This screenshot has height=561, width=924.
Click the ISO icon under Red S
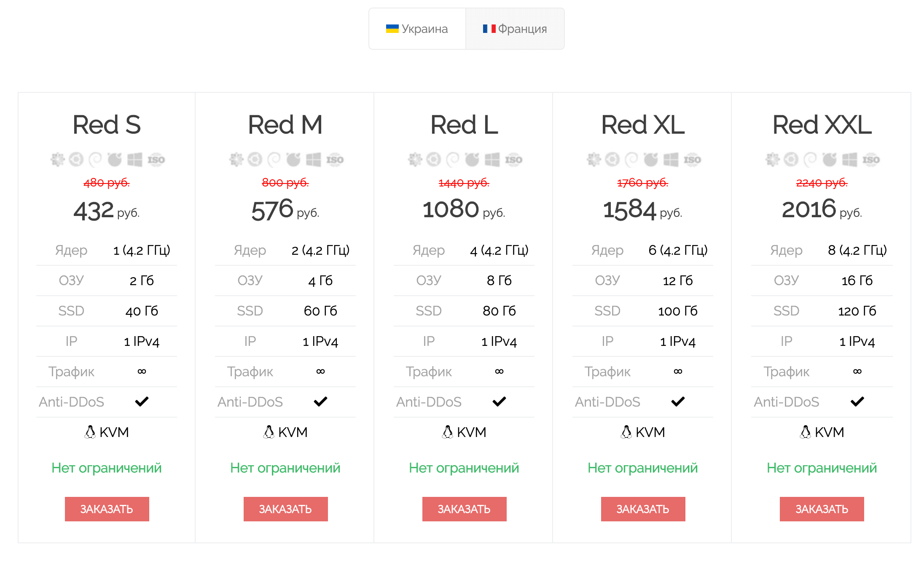(x=156, y=159)
